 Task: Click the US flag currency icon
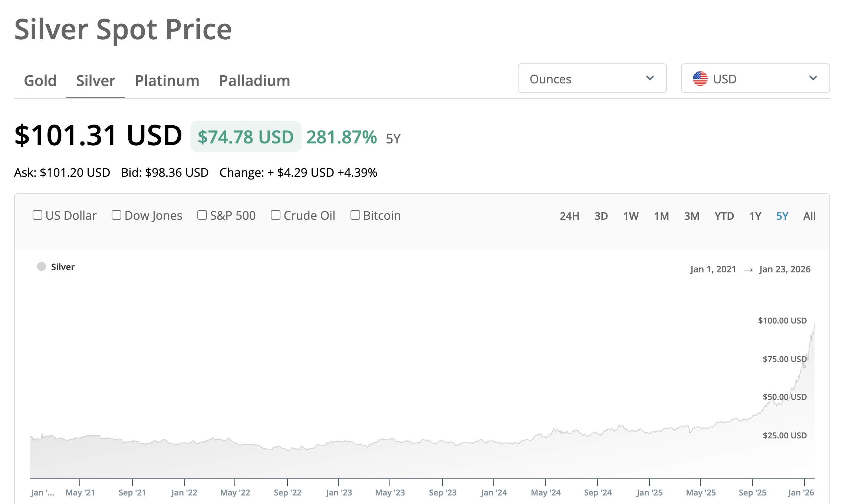700,79
